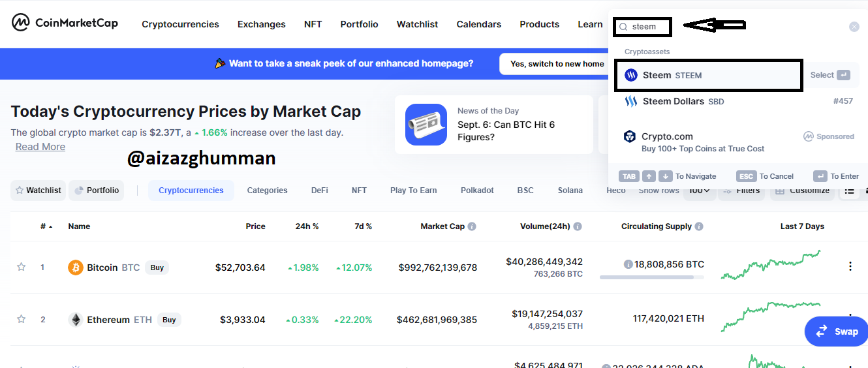The width and height of the screenshot is (868, 368).
Task: Open the Learn top menu
Action: [x=590, y=24]
